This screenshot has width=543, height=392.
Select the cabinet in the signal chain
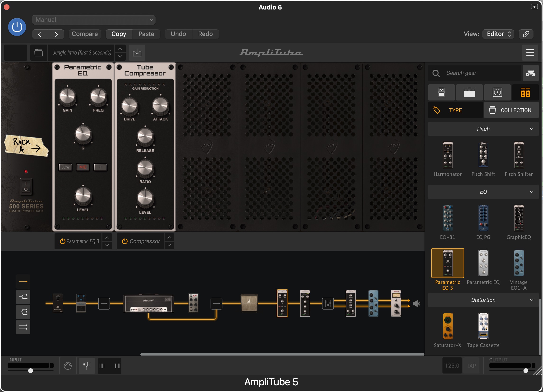coord(249,303)
